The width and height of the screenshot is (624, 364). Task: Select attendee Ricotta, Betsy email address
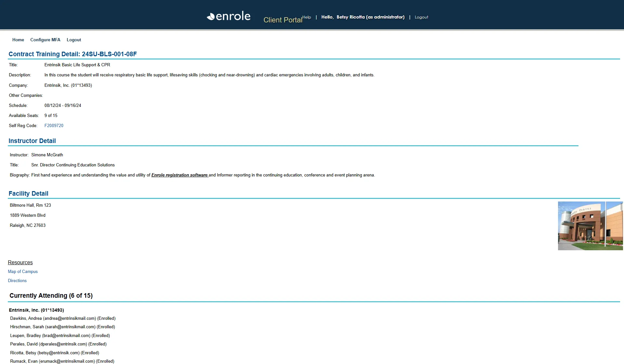click(x=59, y=353)
